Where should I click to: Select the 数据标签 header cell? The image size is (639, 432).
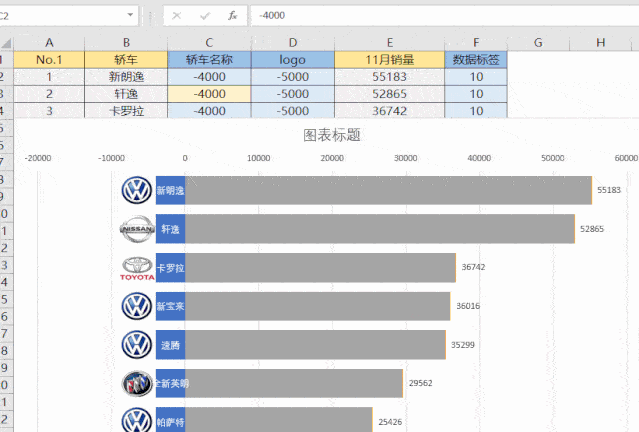coord(476,60)
